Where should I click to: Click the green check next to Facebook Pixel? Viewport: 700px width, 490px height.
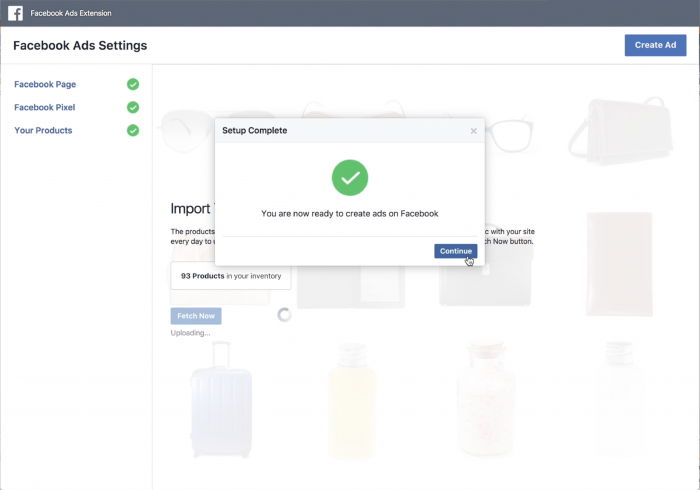(x=133, y=108)
